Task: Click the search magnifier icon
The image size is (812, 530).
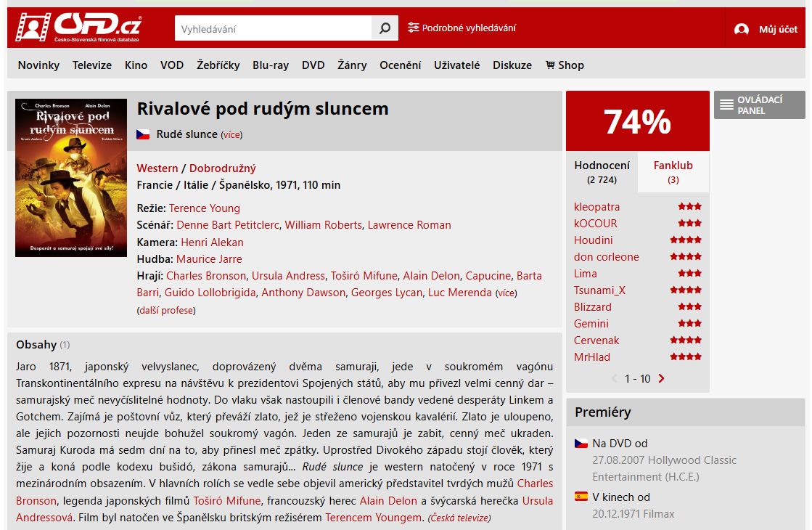Action: (385, 28)
